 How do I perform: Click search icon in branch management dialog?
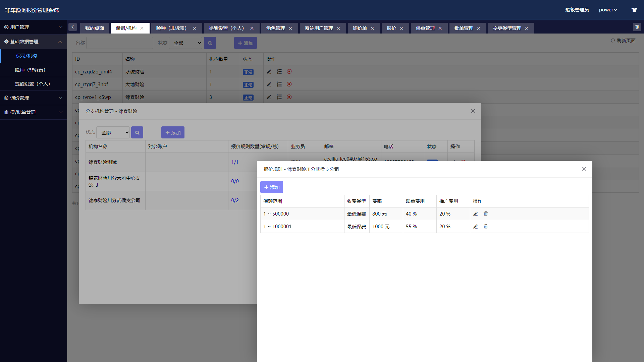(137, 132)
